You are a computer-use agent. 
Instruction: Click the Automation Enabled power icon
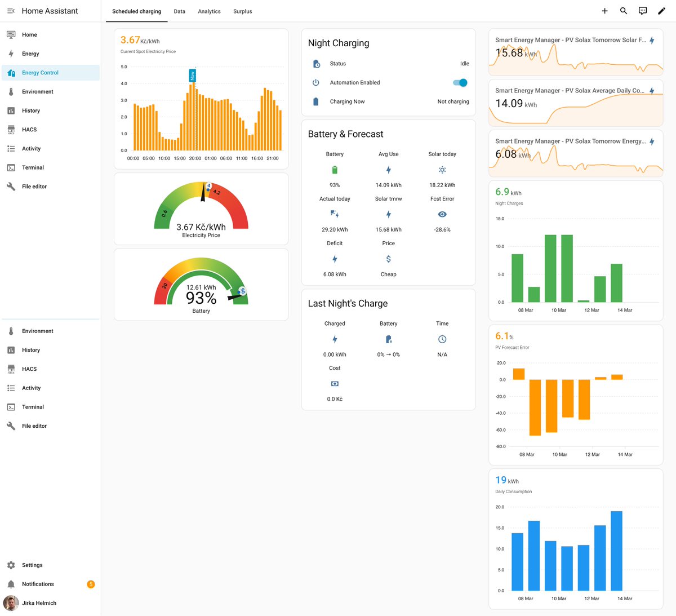point(316,83)
